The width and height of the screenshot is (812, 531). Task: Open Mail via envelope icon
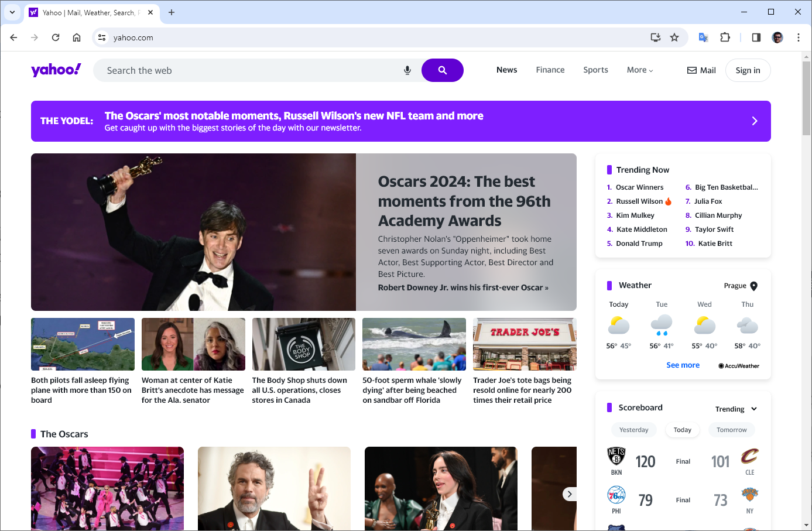(x=693, y=70)
